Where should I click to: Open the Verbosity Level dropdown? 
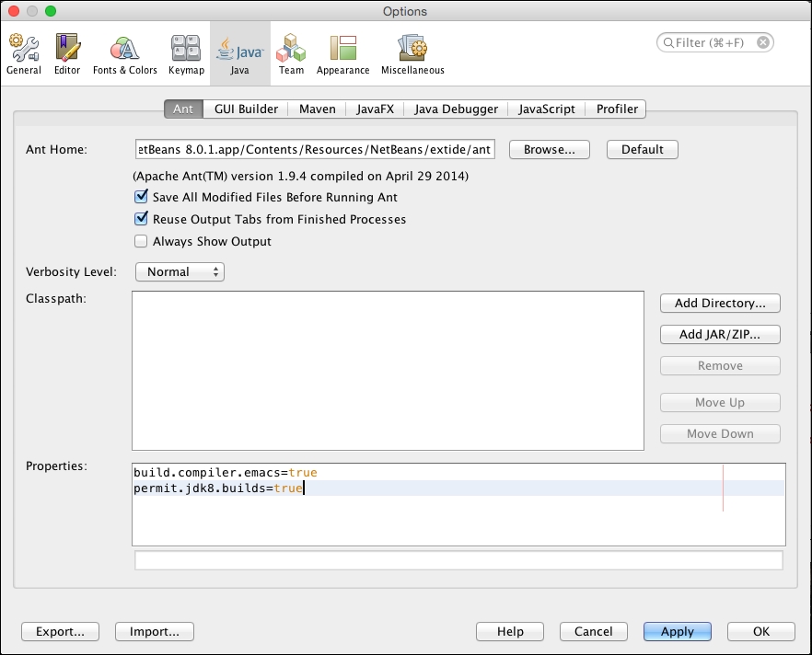[x=180, y=271]
